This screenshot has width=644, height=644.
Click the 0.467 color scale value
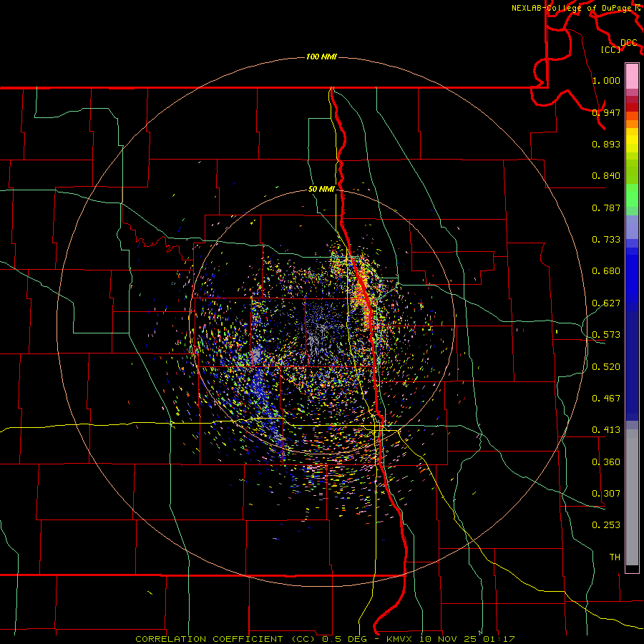tap(606, 398)
